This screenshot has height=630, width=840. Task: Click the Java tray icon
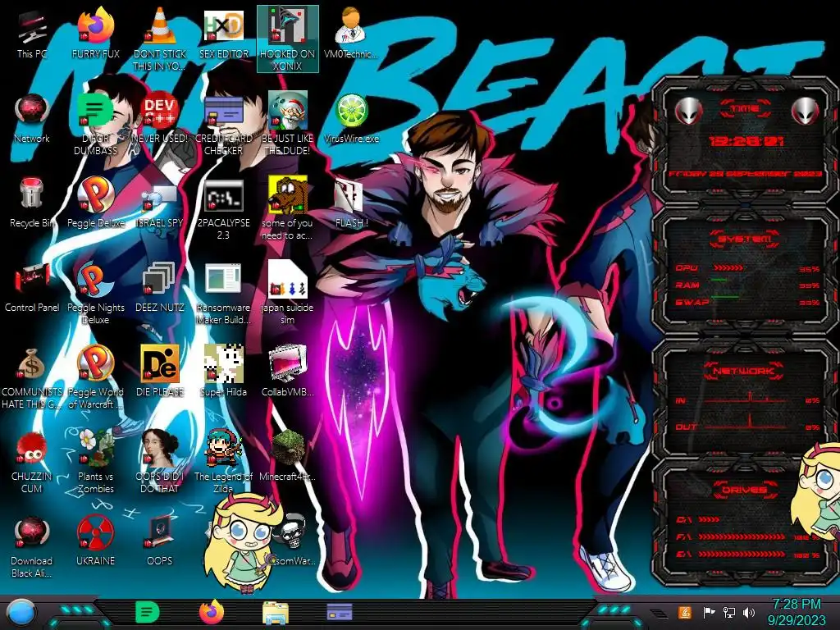684,612
